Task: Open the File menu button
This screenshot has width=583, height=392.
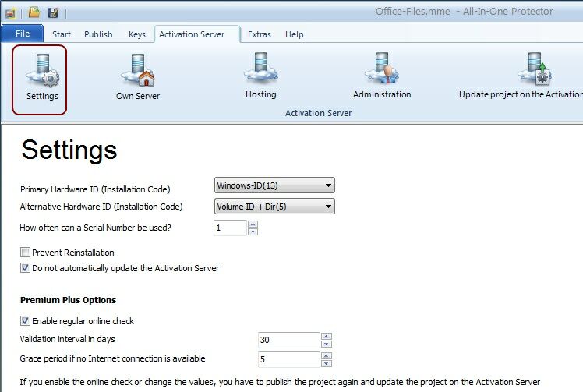Action: click(23, 34)
